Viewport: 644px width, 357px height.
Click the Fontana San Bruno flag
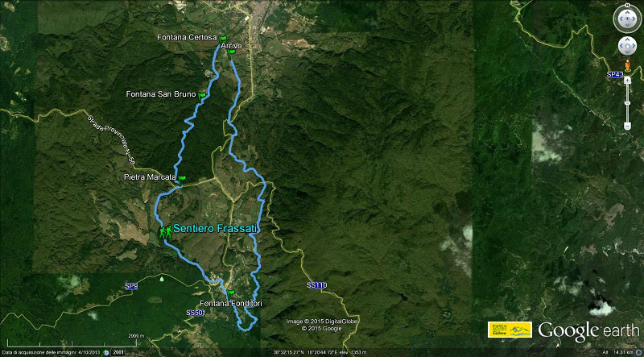202,95
